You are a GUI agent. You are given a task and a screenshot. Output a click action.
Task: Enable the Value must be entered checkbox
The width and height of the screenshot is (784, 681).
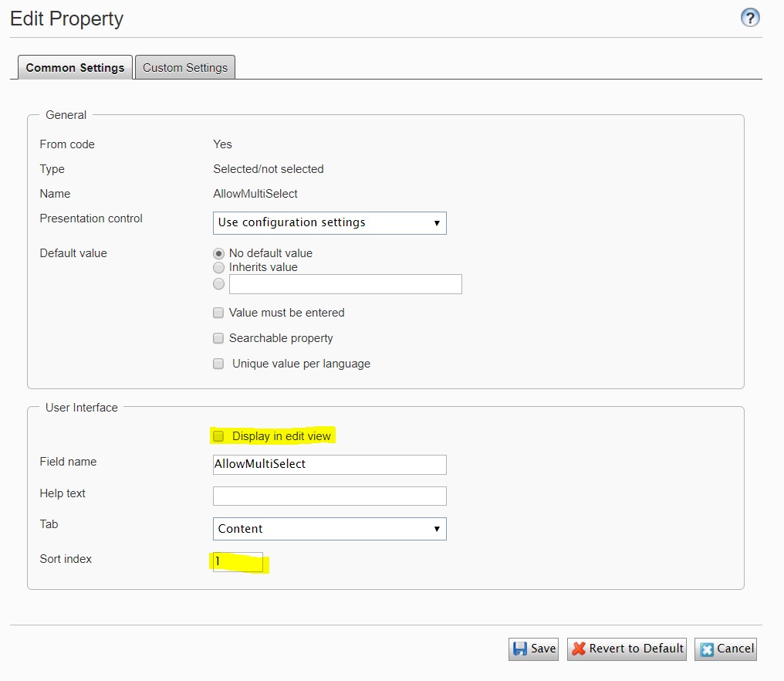tap(218, 313)
